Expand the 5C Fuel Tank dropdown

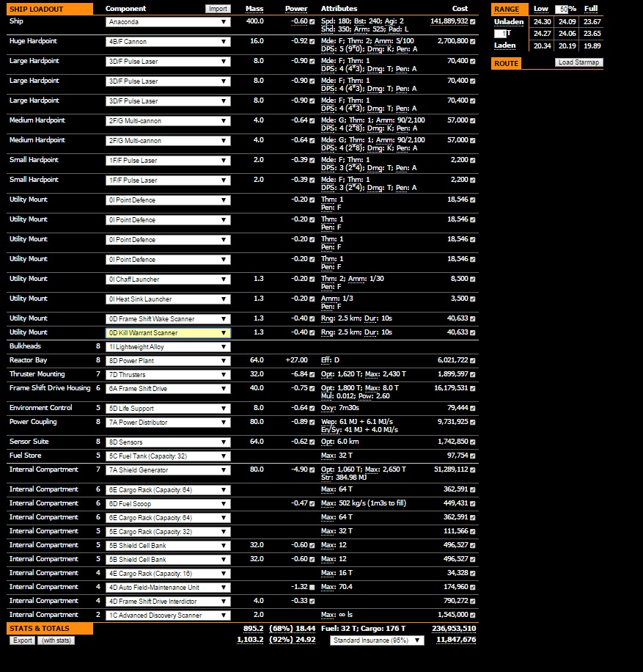[x=168, y=456]
